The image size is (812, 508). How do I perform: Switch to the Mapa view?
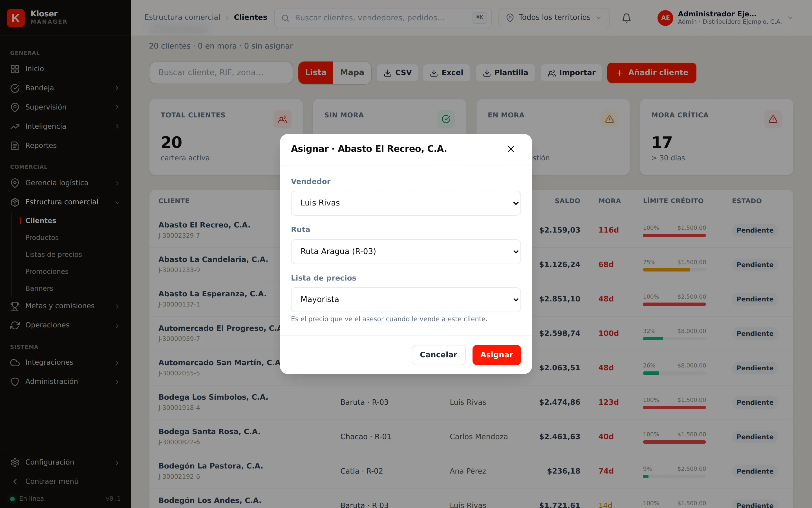pos(352,73)
